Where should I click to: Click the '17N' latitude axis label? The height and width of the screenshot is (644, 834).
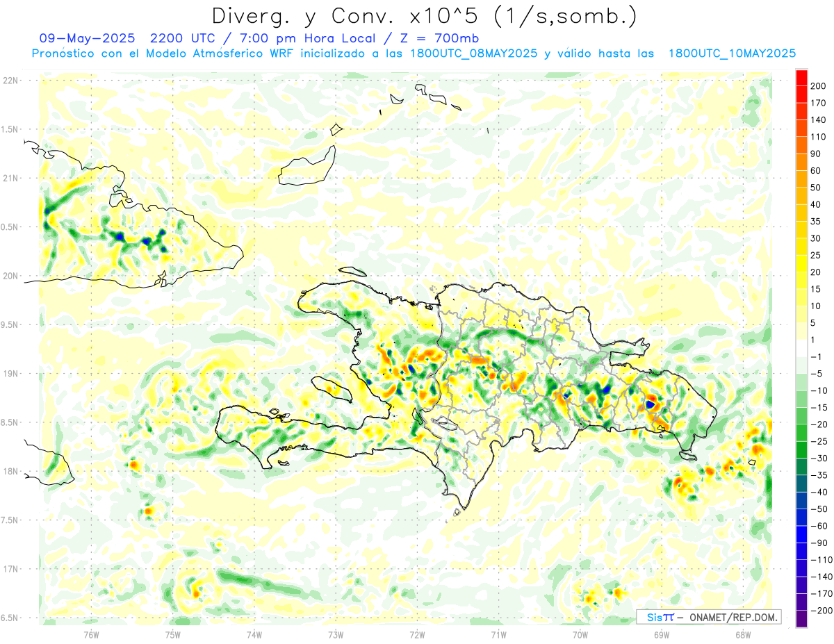[10, 569]
